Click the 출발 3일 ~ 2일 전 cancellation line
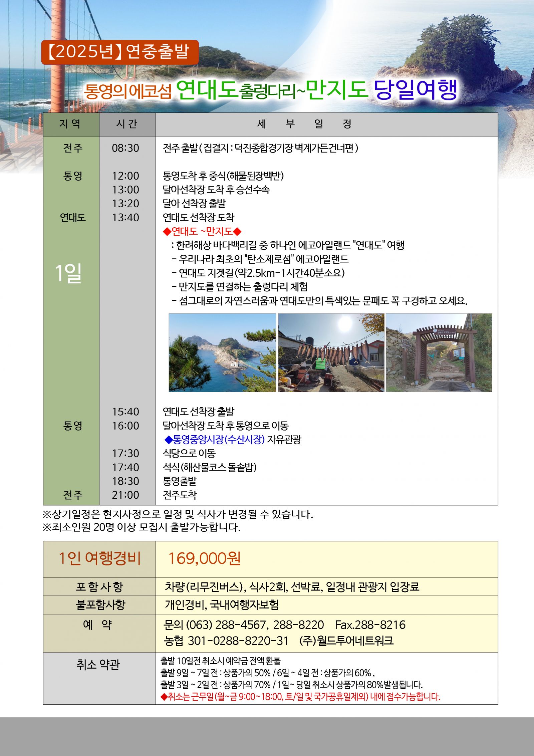 pos(291,685)
